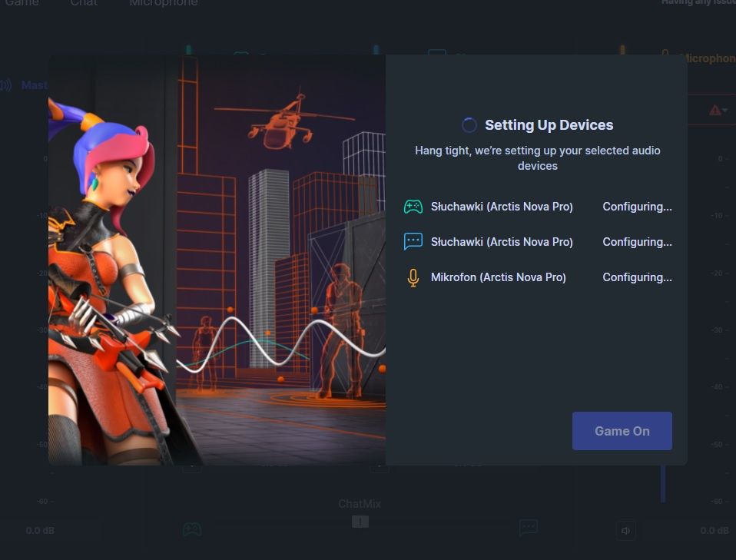Click the Master volume speaker icon
Image resolution: width=736 pixels, height=560 pixels.
[x=5, y=85]
